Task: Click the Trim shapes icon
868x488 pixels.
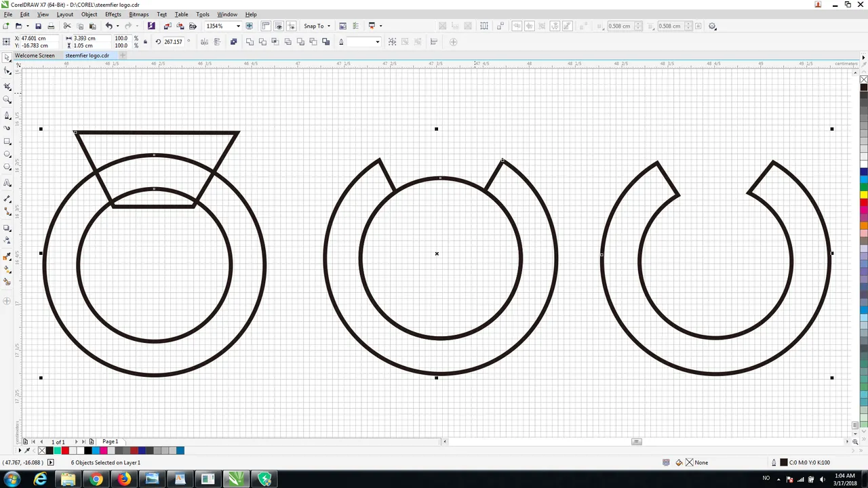Action: point(262,41)
